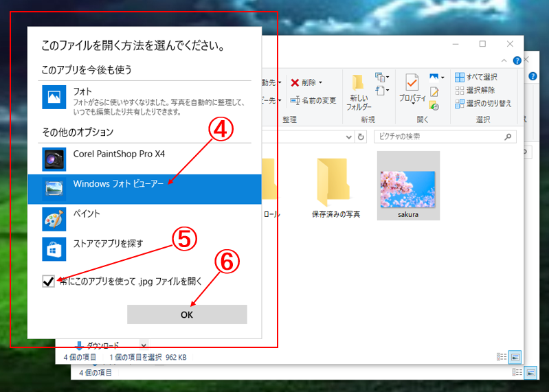Click the history icon in ribbon
This screenshot has height=392, width=549.
point(434,106)
